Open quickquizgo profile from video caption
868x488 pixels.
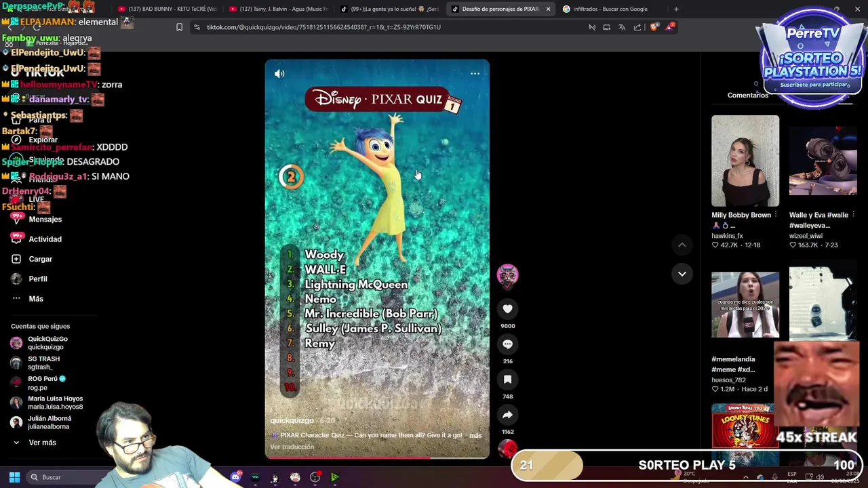pos(292,420)
